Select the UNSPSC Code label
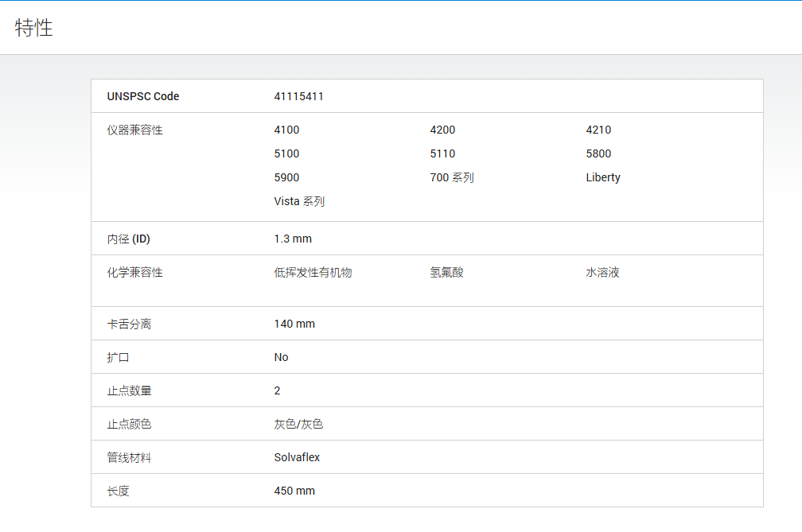 (x=143, y=96)
